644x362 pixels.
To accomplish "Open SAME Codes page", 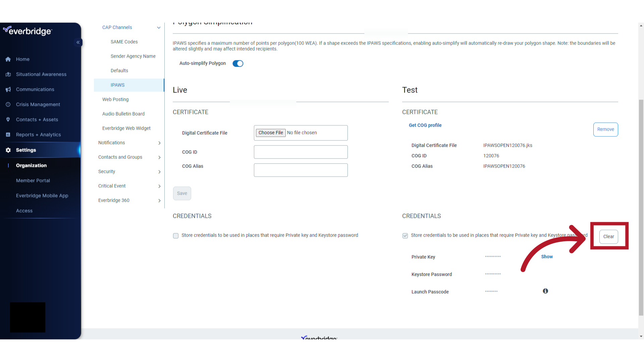I will tap(124, 42).
